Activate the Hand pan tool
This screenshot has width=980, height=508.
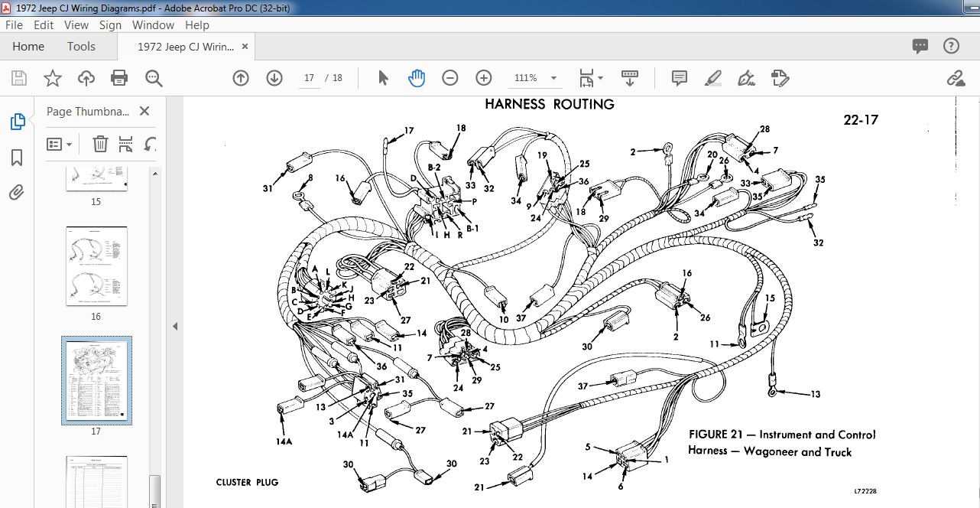click(417, 78)
